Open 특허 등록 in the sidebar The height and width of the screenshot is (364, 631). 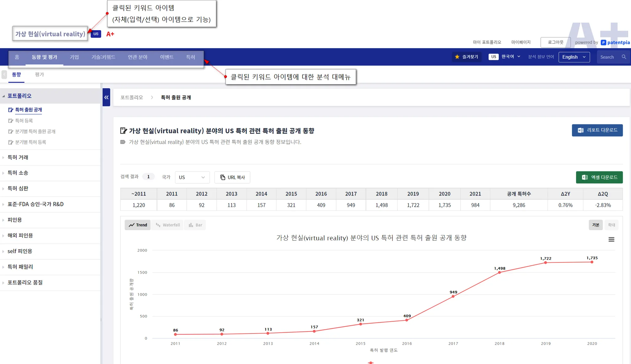[x=24, y=121]
